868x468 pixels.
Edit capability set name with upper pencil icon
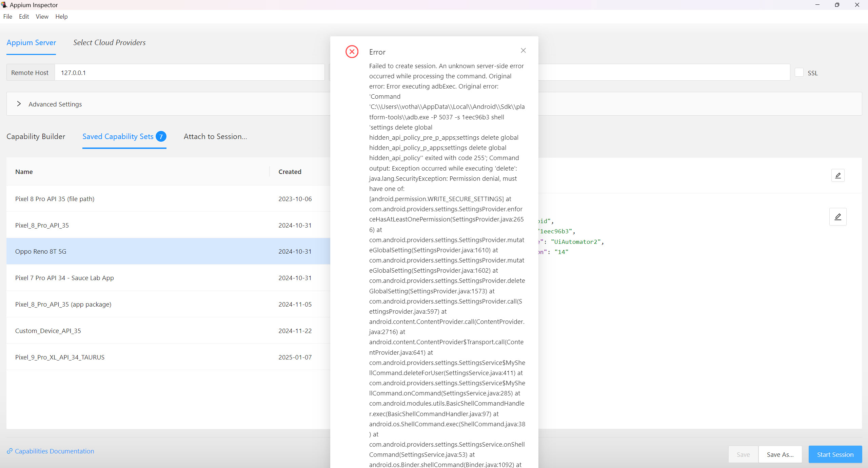pos(838,175)
